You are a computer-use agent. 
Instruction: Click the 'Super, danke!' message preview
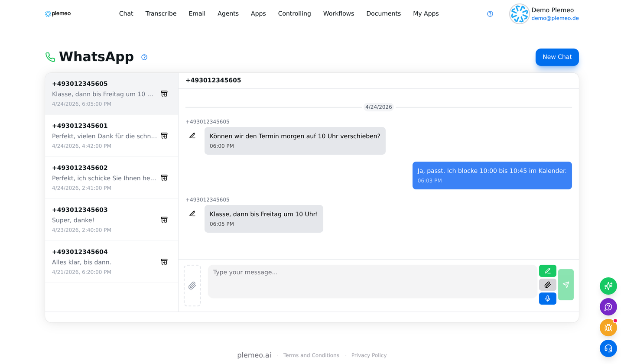coord(73,220)
